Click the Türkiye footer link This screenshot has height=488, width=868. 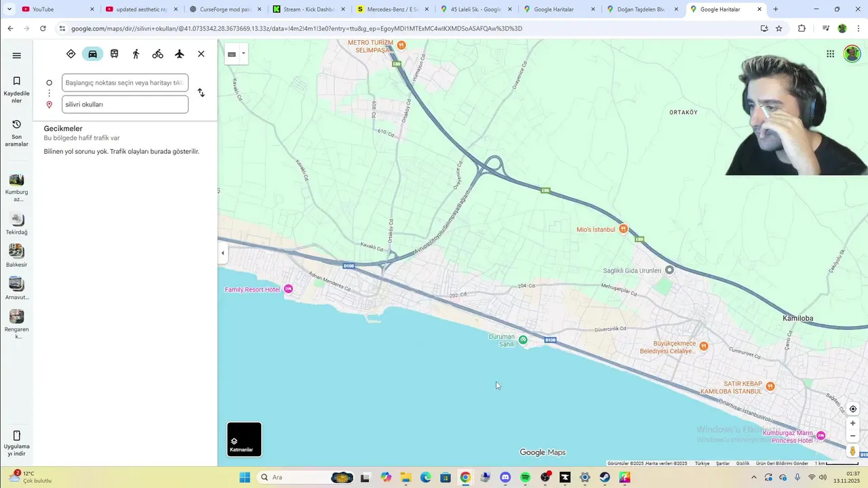[702, 464]
